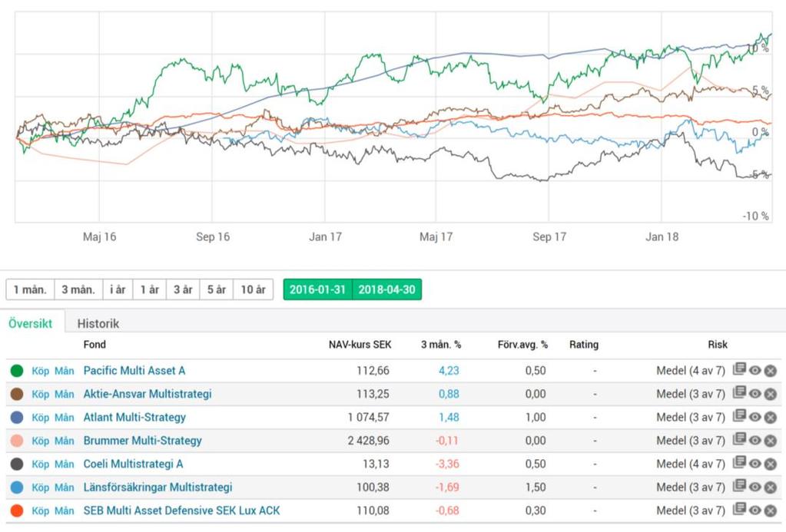Remove Brummer Multi-Strategy from comparison
The height and width of the screenshot is (532, 786).
(771, 441)
